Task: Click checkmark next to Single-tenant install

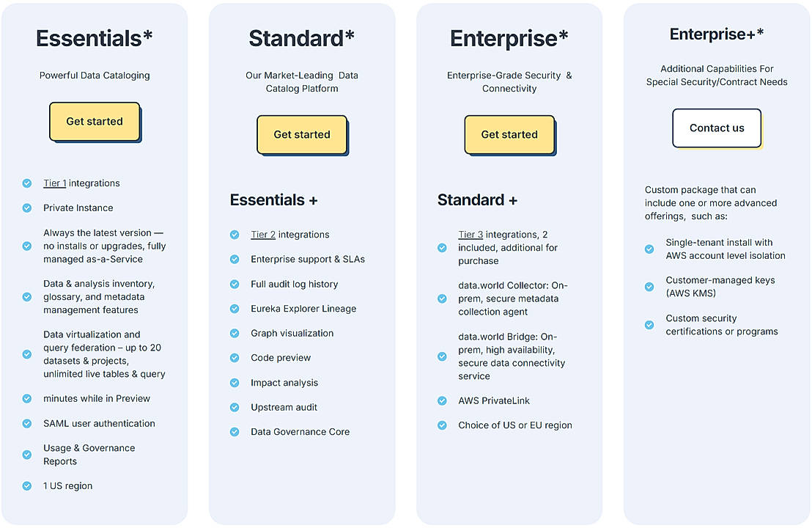Action: point(649,249)
